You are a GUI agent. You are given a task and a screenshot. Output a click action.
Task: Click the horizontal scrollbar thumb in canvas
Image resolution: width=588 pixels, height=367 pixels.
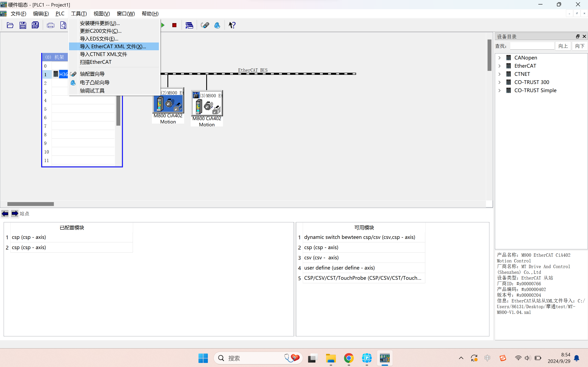click(31, 204)
